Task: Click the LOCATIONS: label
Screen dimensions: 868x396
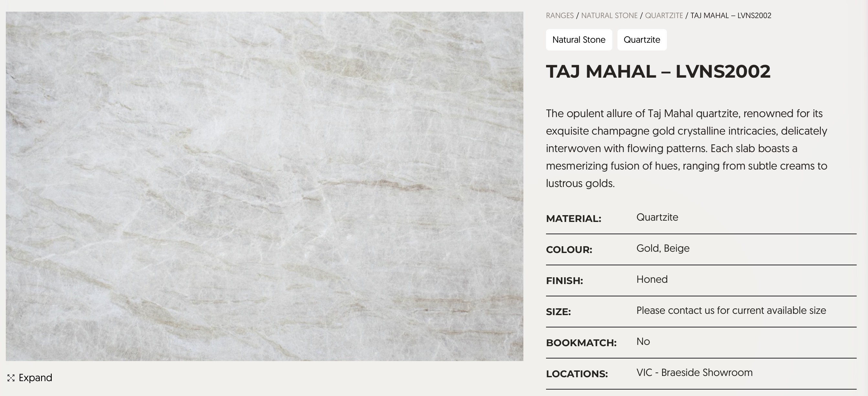Action: click(x=577, y=374)
